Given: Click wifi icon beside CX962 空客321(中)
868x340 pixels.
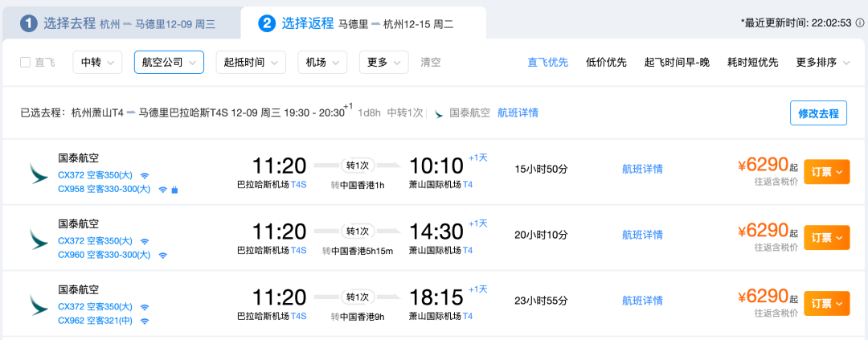Looking at the screenshot, I should coord(145,322).
